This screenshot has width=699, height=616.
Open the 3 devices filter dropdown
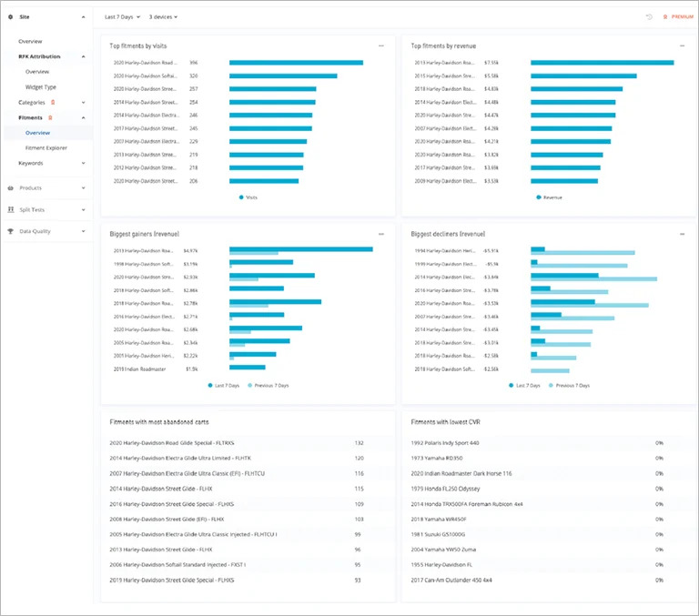pyautogui.click(x=163, y=17)
